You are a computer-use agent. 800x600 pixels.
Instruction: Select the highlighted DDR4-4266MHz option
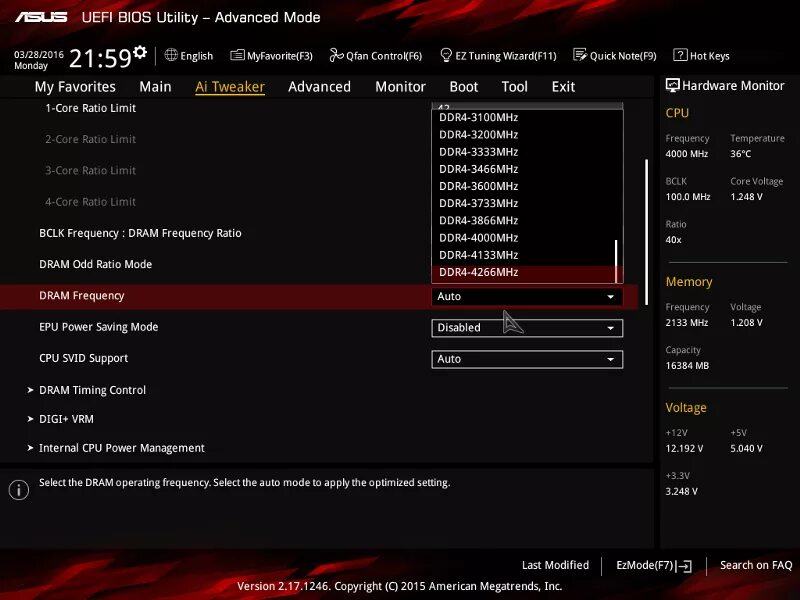[x=523, y=272]
